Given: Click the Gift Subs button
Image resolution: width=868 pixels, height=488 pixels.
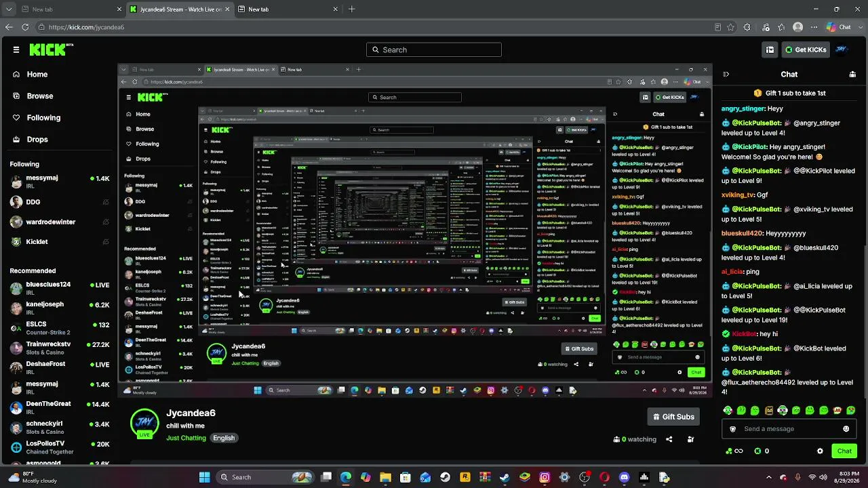Looking at the screenshot, I should [673, 417].
